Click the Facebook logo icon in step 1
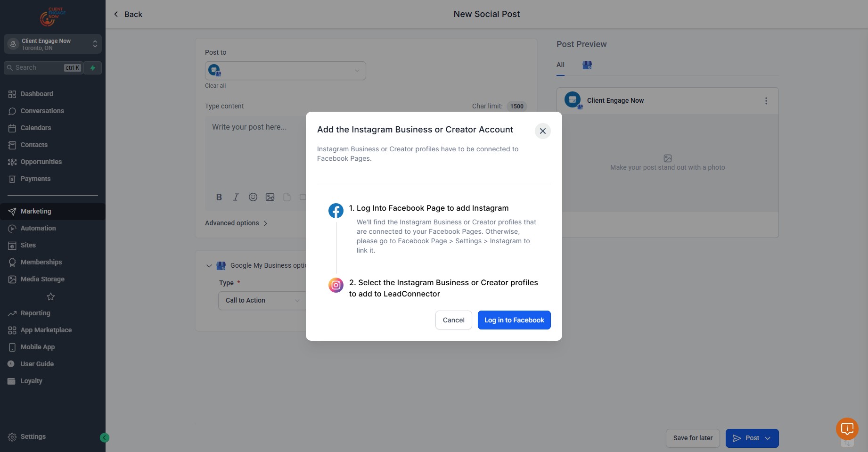This screenshot has height=452, width=868. tap(336, 211)
